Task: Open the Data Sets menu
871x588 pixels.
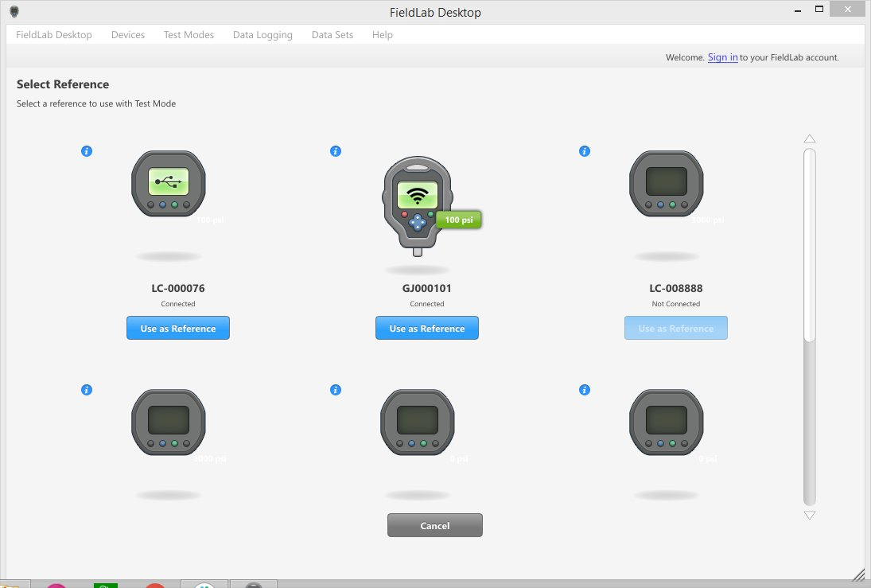Action: tap(332, 34)
